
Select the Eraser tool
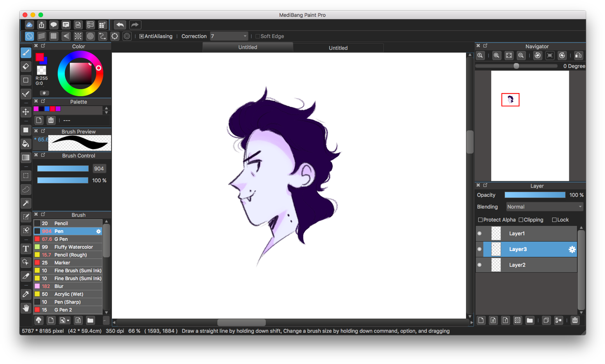[x=26, y=66]
